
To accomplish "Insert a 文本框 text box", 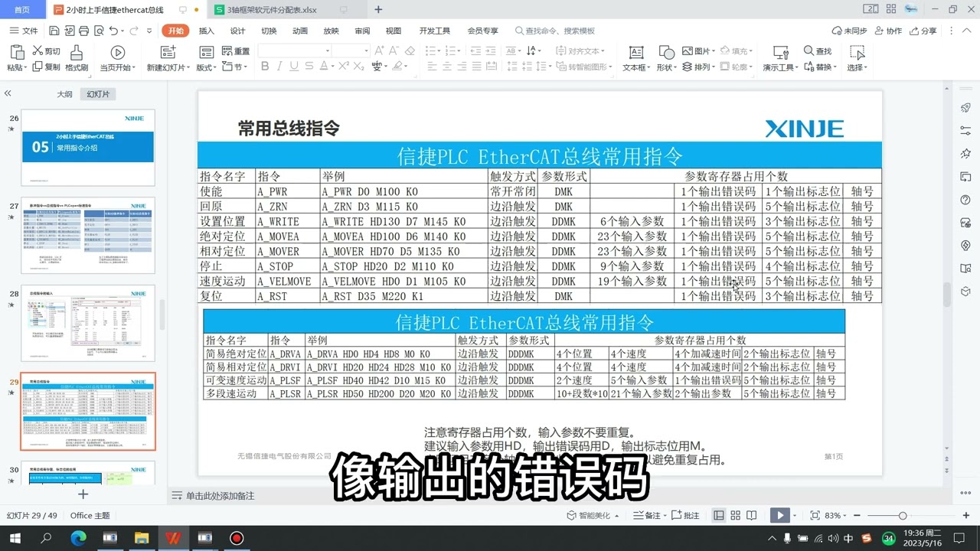I will pos(635,58).
